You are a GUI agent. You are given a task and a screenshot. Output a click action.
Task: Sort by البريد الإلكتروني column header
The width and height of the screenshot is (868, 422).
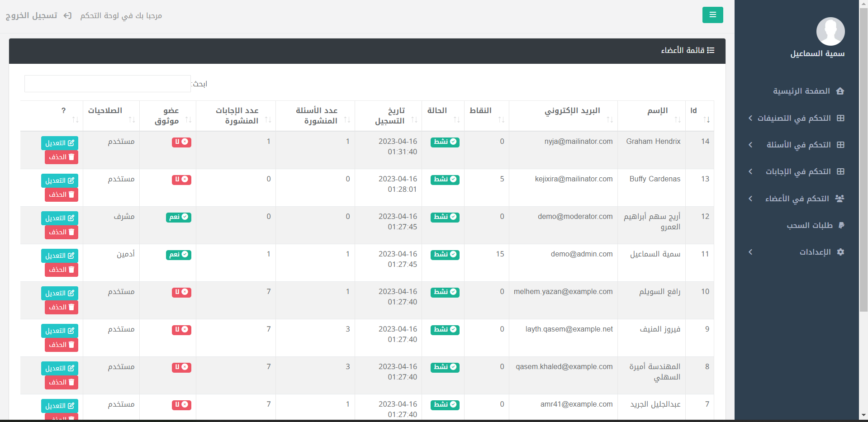click(563, 115)
